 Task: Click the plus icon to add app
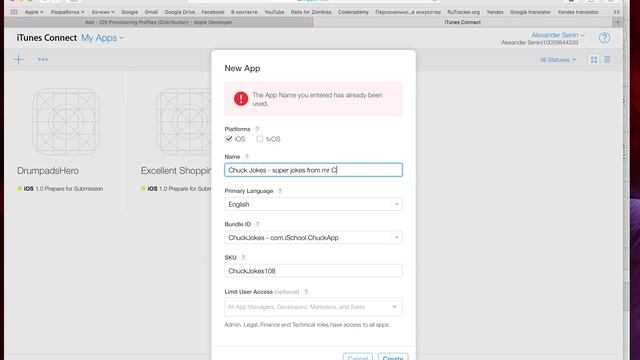click(x=18, y=60)
